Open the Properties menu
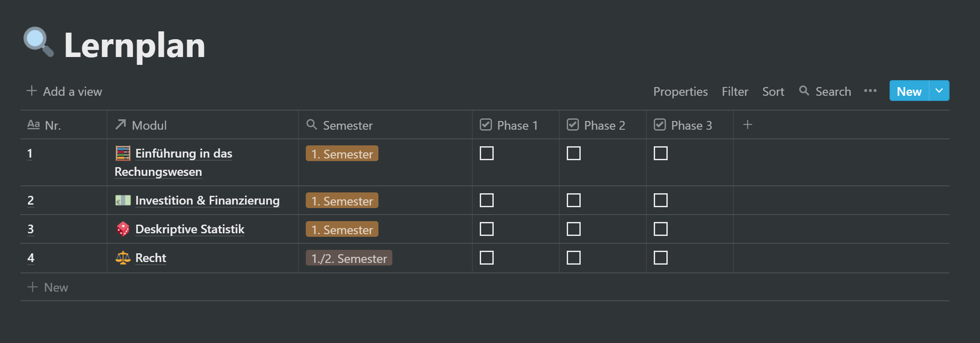 [x=680, y=91]
